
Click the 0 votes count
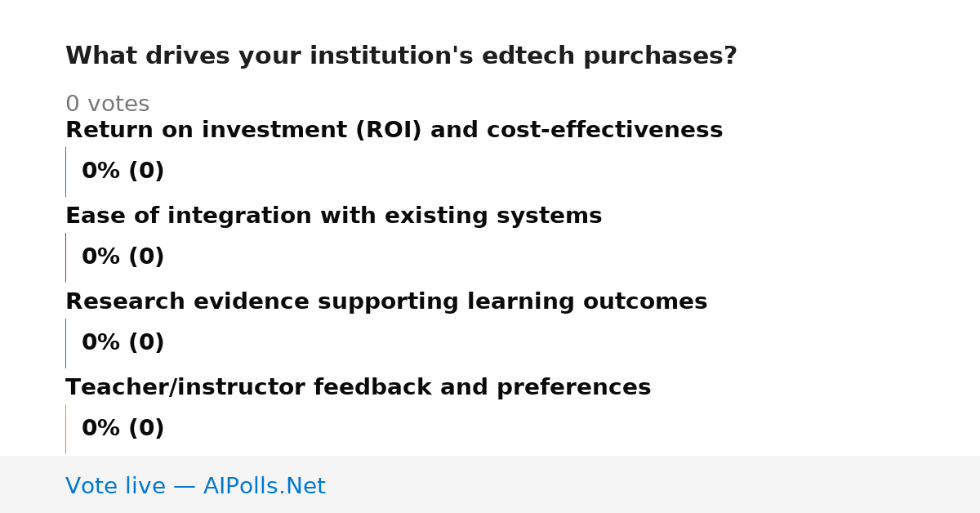pyautogui.click(x=107, y=105)
